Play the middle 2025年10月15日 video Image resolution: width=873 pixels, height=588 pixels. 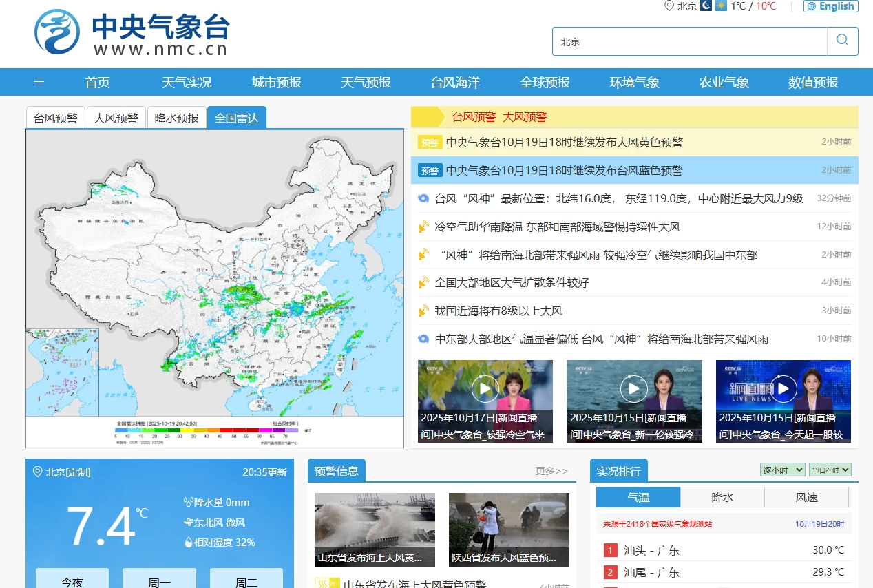[x=633, y=389]
